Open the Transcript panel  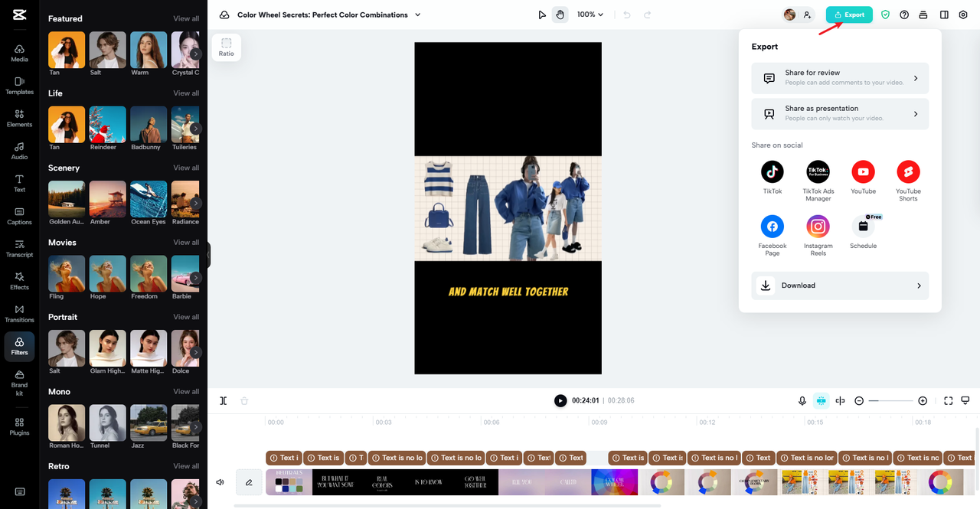coord(19,249)
